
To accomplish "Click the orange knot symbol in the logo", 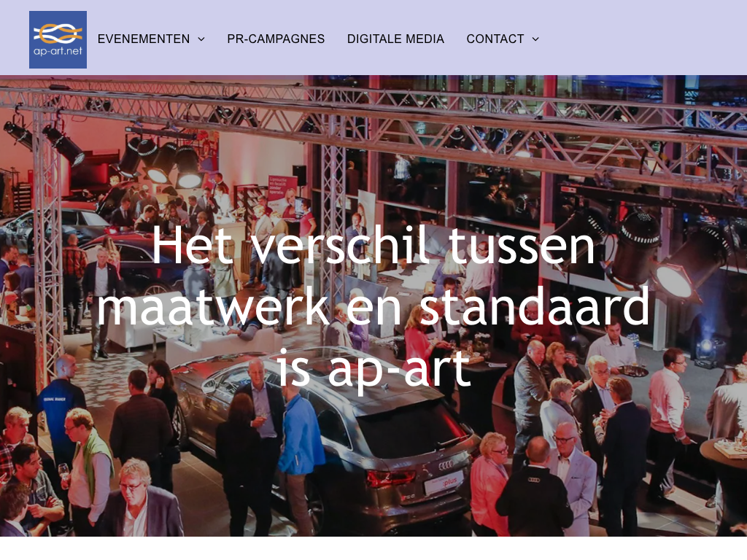I will 58,34.
